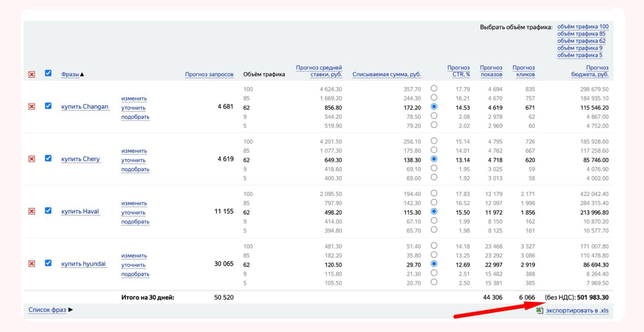
Task: Click "изменить" for купить Chery
Action: click(x=134, y=151)
